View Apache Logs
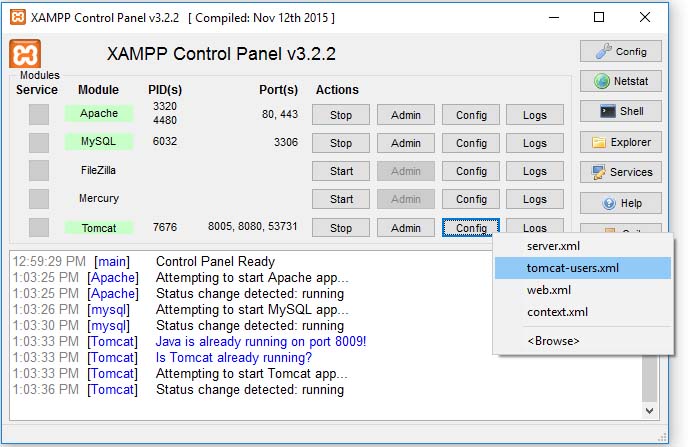This screenshot has width=688, height=447. pyautogui.click(x=535, y=115)
